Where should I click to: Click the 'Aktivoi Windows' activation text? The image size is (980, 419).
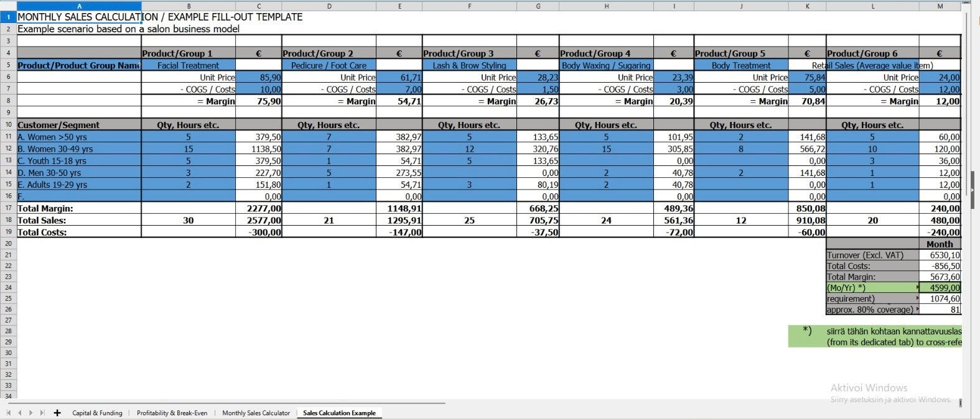(869, 387)
